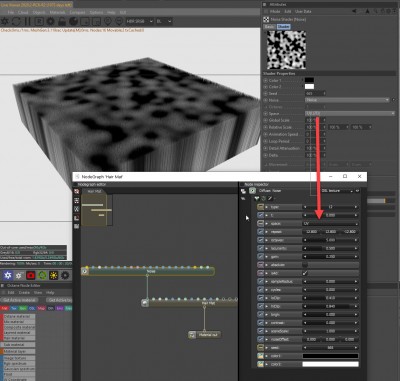The image size is (400, 381).
Task: Click the pause render icon
Action: click(x=28, y=22)
